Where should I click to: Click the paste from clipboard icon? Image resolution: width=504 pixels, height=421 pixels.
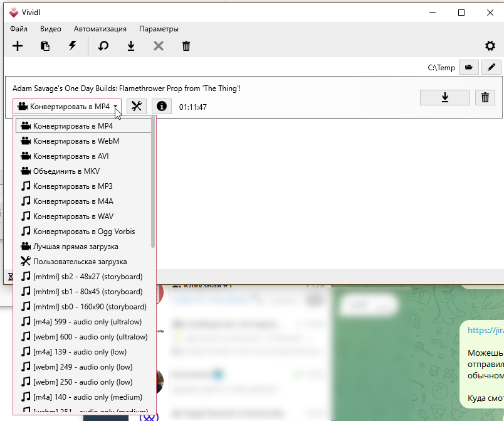click(x=45, y=46)
